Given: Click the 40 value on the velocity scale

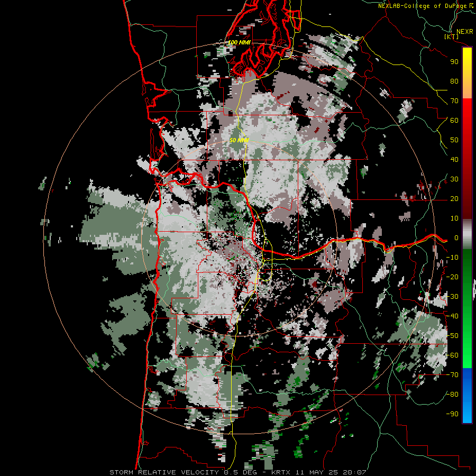Looking at the screenshot, I should coord(454,160).
